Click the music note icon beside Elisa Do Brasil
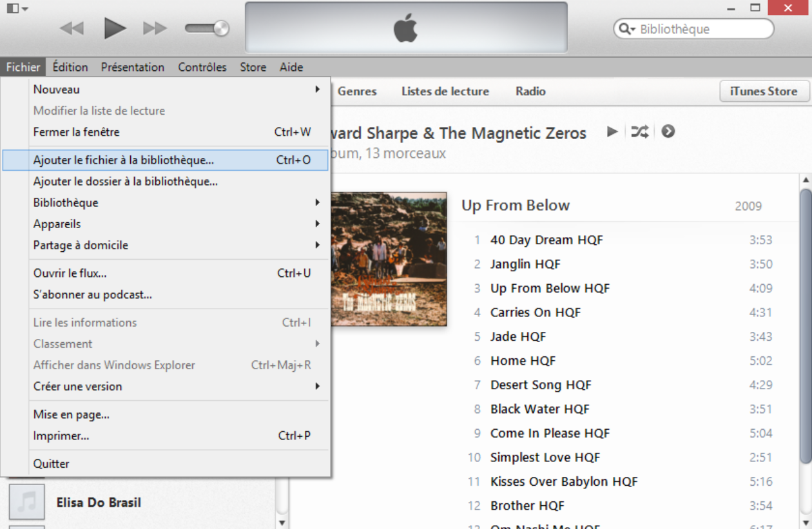The height and width of the screenshot is (529, 812). 27,502
